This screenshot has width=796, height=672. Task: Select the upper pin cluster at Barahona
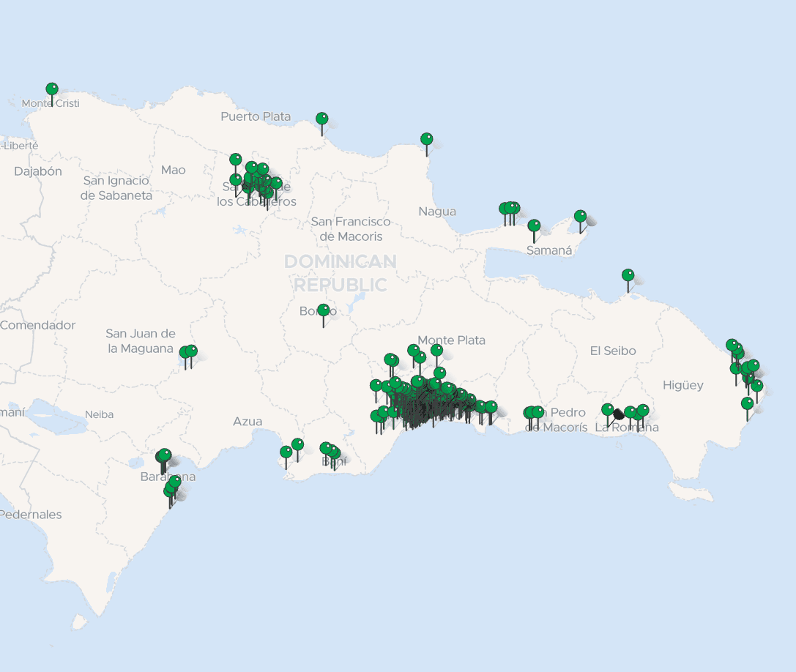164,455
